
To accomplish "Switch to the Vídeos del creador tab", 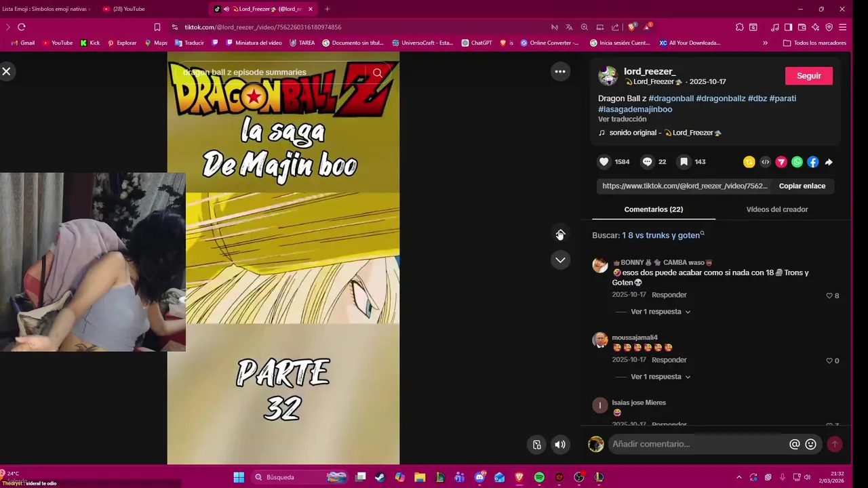I will [x=777, y=209].
